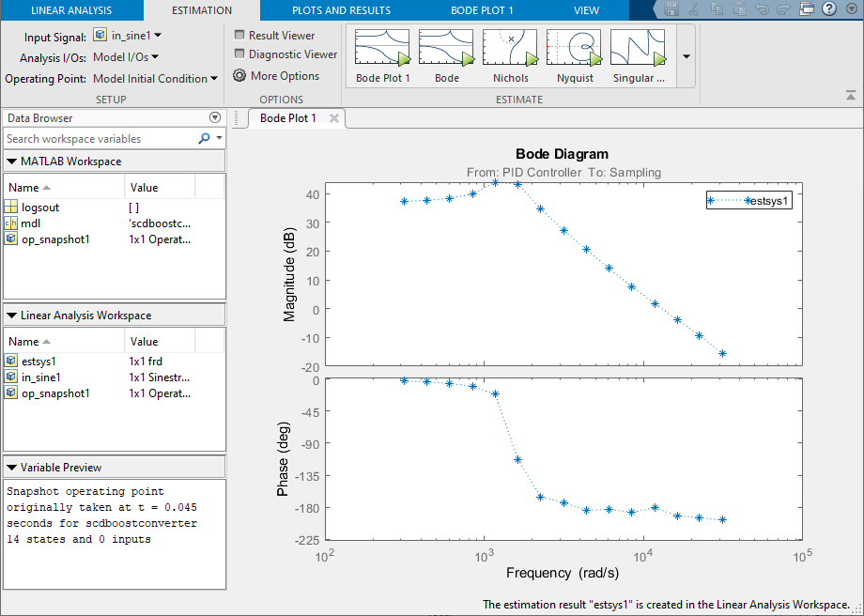Image resolution: width=864 pixels, height=616 pixels.
Task: Click the Frequency (rad/s) axis label
Action: click(x=563, y=573)
